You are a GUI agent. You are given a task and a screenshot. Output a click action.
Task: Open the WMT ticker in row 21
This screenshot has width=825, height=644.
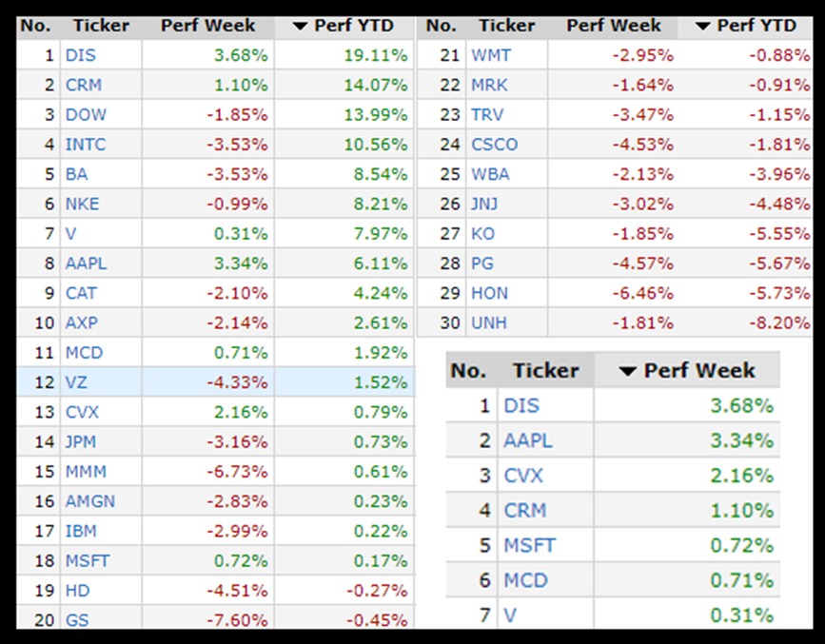[490, 55]
